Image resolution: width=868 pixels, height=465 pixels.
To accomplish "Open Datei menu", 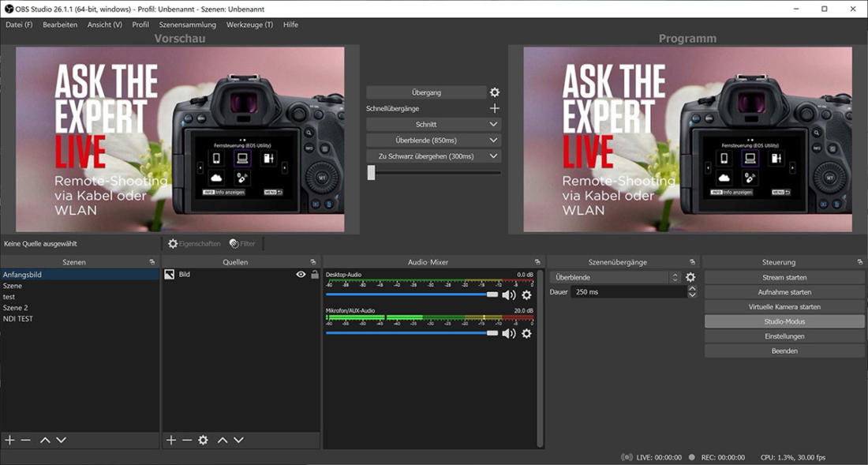I will pyautogui.click(x=19, y=25).
